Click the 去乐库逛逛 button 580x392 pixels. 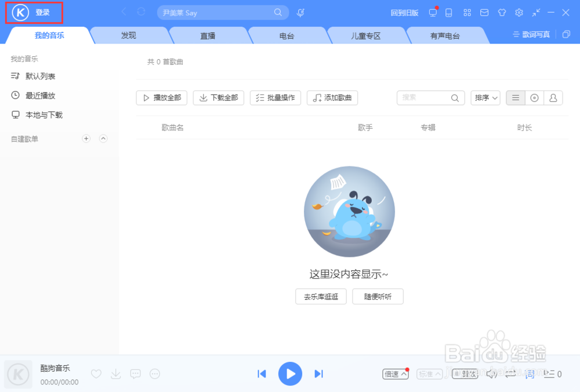coord(321,296)
